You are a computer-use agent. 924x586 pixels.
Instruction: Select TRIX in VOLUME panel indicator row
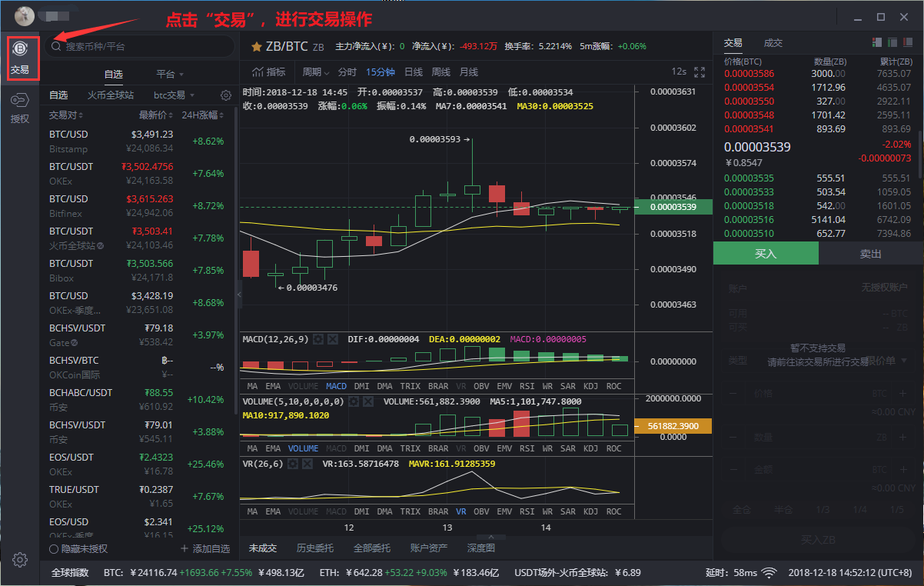[x=410, y=448]
